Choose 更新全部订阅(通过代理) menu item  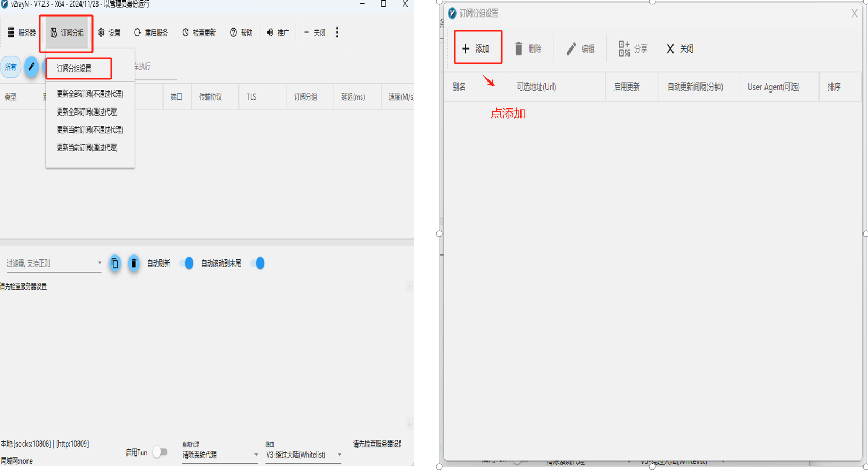point(87,112)
